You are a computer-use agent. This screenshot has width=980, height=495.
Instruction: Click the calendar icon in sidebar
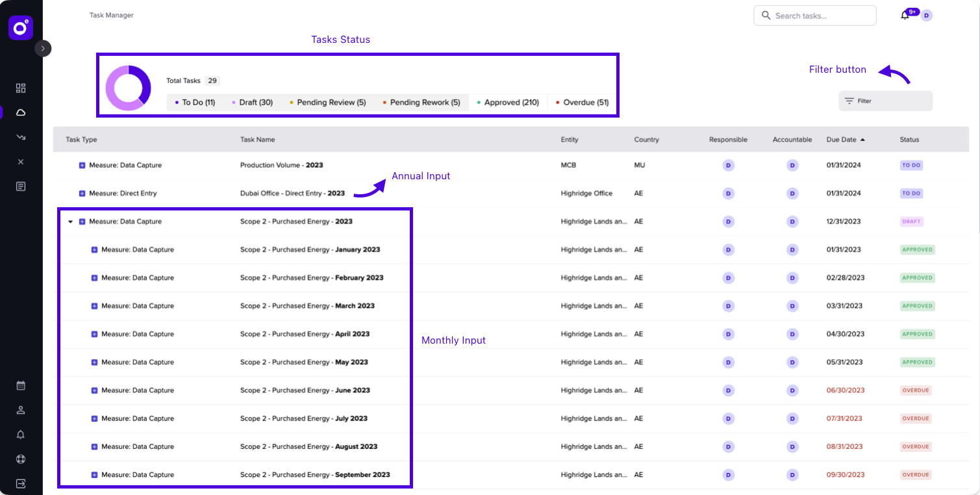coord(21,385)
